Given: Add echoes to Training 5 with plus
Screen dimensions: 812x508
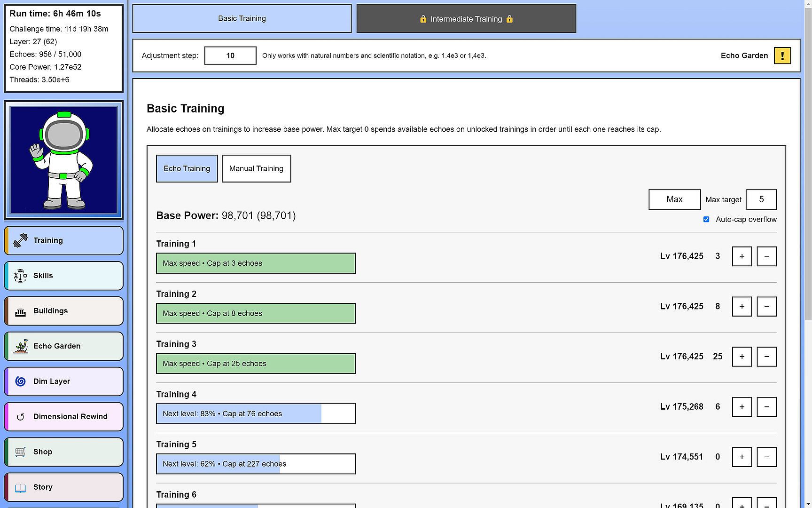Looking at the screenshot, I should pos(742,457).
